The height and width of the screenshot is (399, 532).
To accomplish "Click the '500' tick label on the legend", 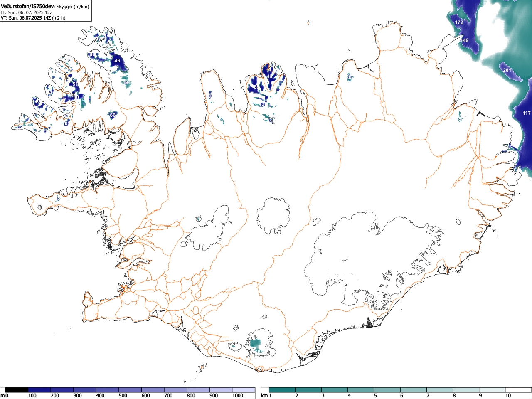I will tap(123, 396).
